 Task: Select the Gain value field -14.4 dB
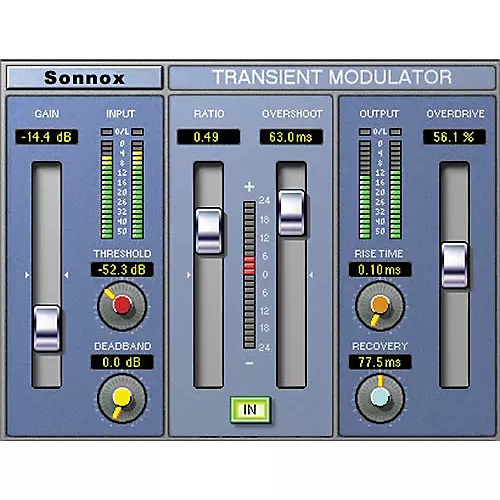click(47, 137)
